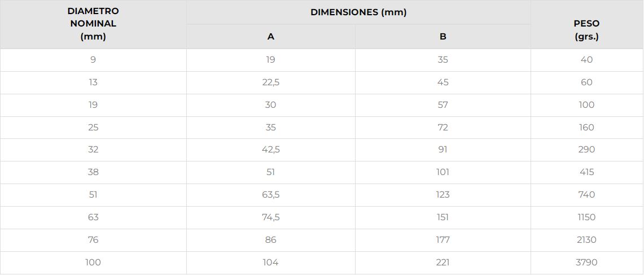This screenshot has height=275, width=644.
Task: Click the DIMENSIONES (mm) header cell
Action: 358,12
